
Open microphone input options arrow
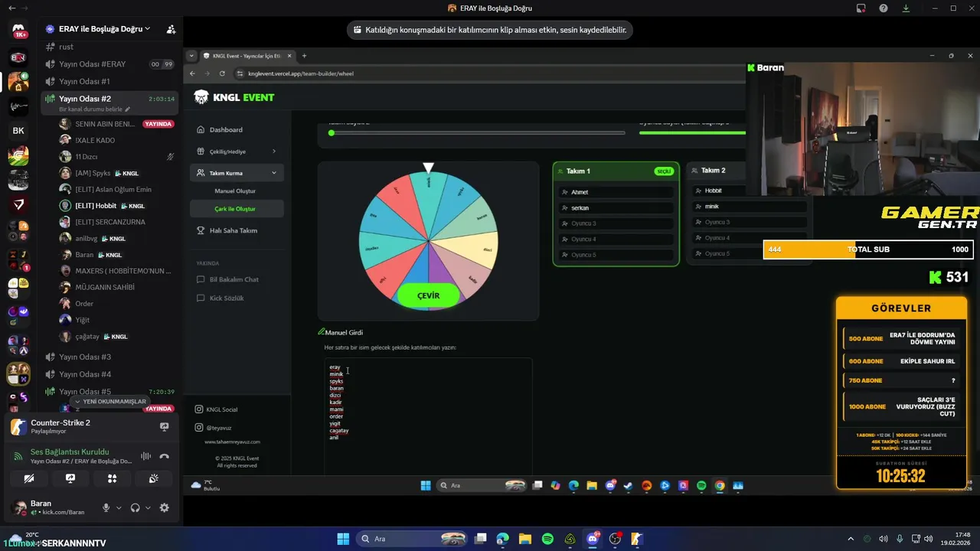click(119, 507)
